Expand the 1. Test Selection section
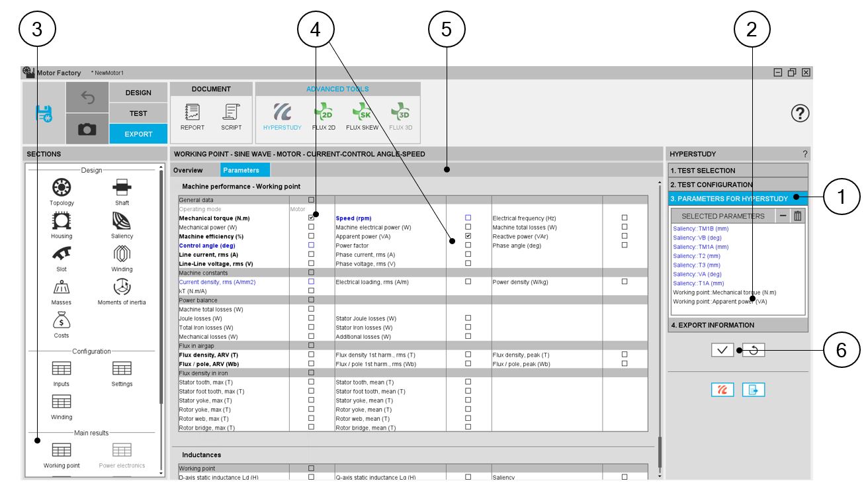This screenshot has height=491, width=868. (x=738, y=170)
